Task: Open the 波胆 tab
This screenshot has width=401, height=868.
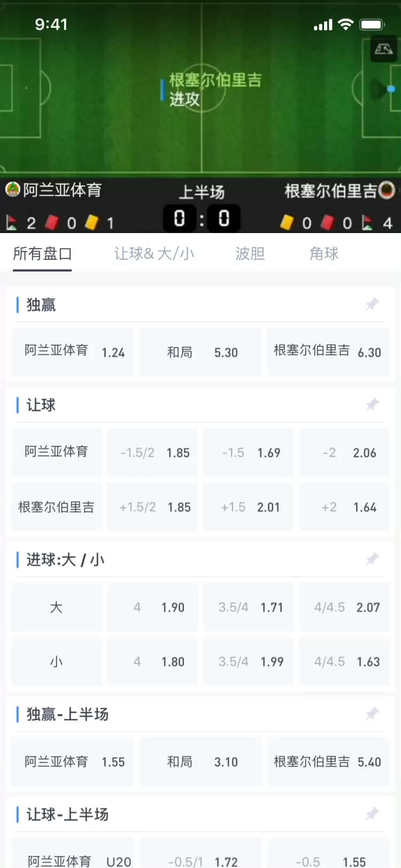Action: (x=250, y=253)
